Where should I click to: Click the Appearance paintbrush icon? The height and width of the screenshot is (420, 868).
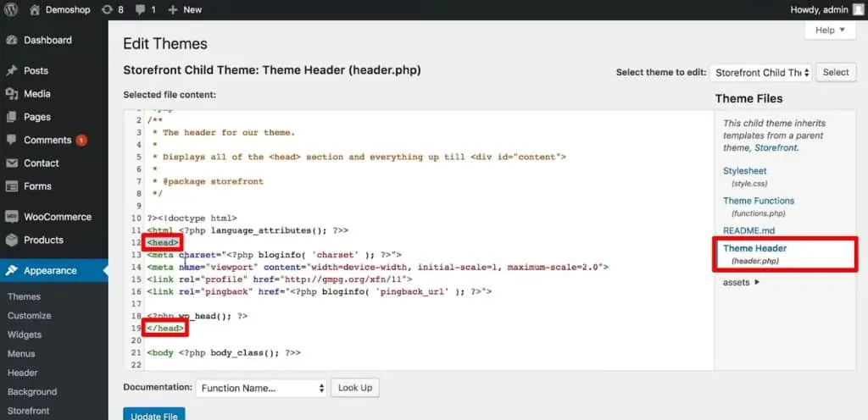click(x=12, y=271)
